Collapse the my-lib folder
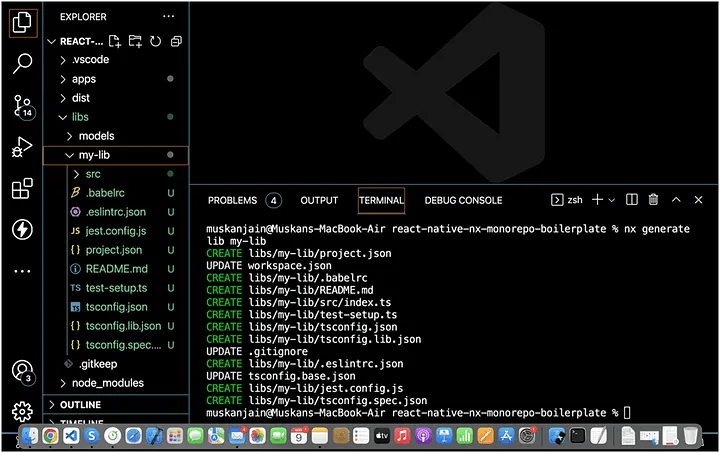 coord(116,155)
